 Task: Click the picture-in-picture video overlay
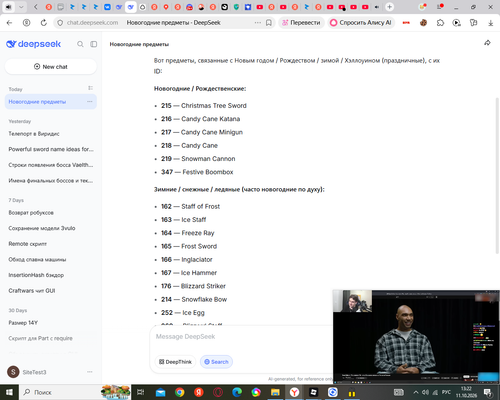point(416,337)
